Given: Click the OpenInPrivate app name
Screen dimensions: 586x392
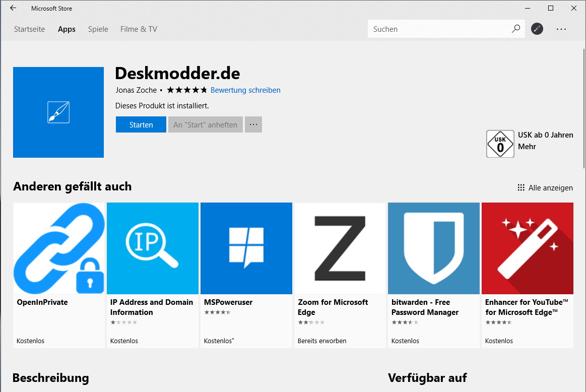Looking at the screenshot, I should (42, 302).
